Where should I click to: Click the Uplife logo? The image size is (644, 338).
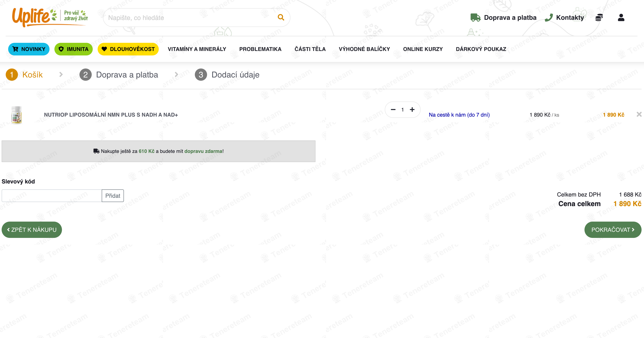point(50,17)
